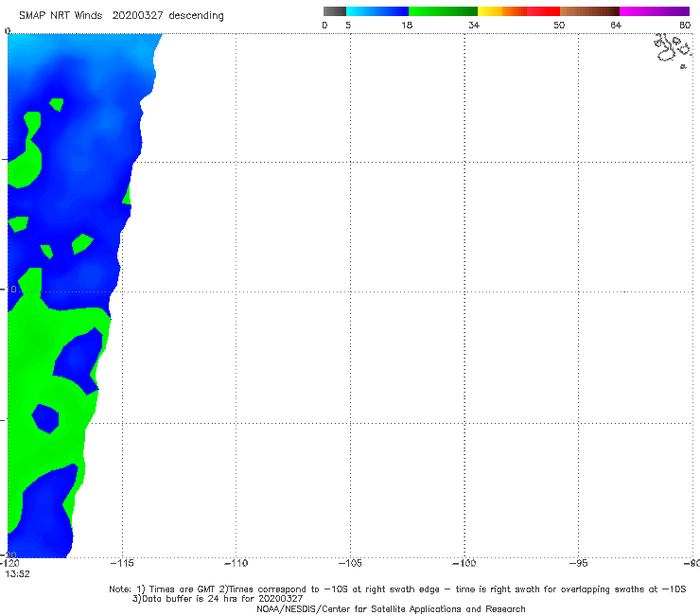Click the '3)Data buffer is 24 hrs' note
Viewport: 700px width, 615px height.
(x=218, y=599)
